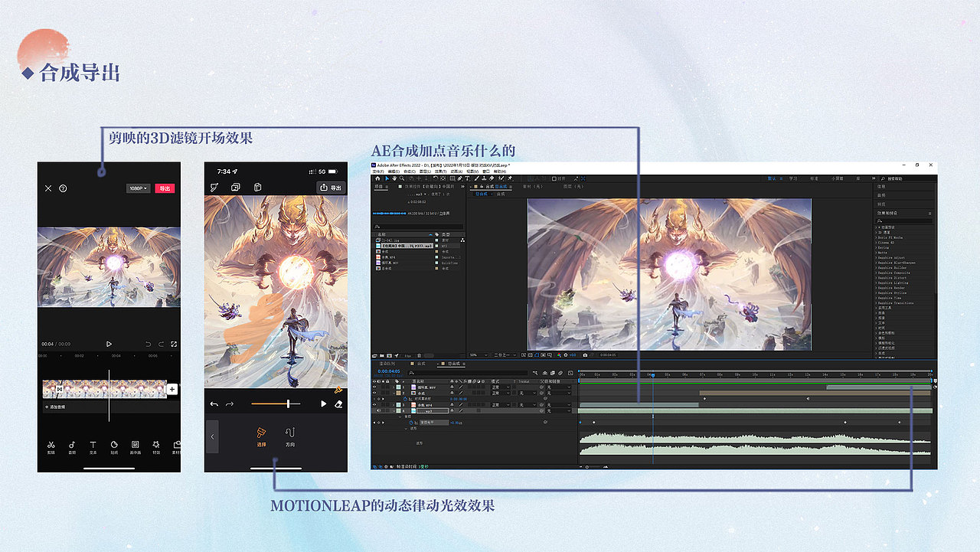Open the 特效 effects tool in Jianying
Screen dimensions: 980x552
[156, 446]
